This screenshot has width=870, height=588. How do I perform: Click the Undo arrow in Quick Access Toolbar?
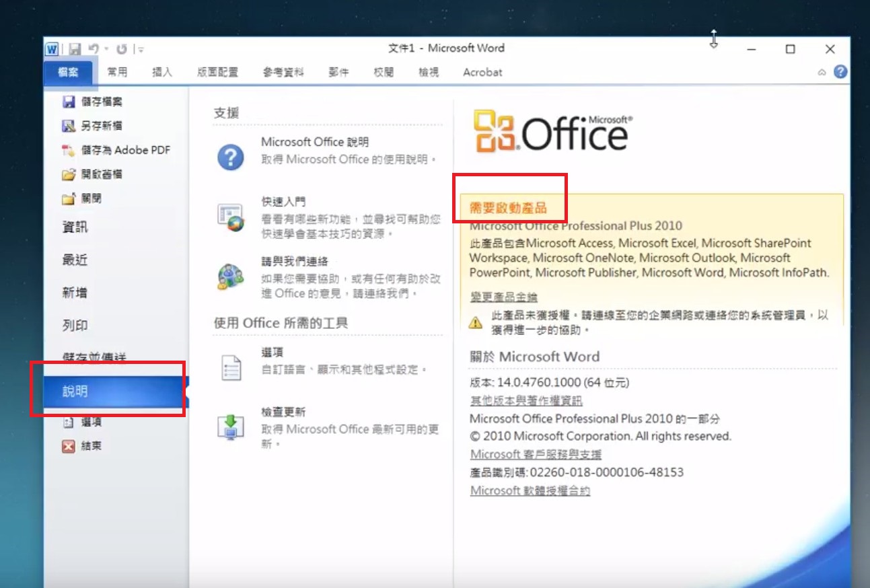click(x=93, y=48)
